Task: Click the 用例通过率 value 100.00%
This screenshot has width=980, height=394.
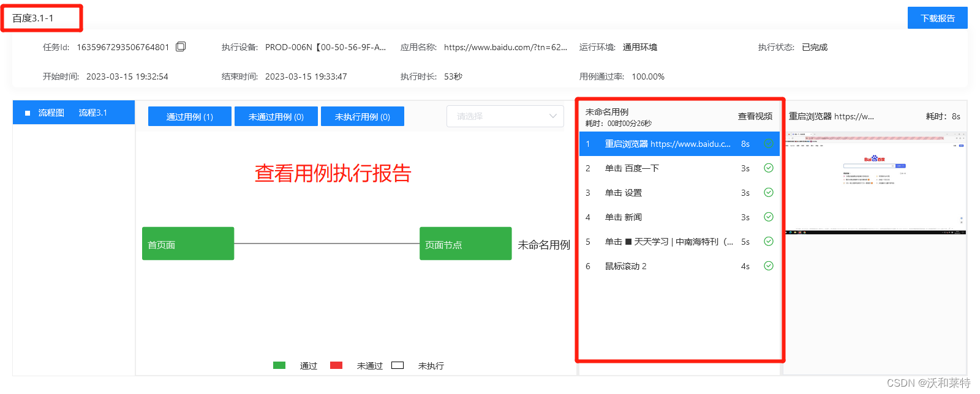Action: click(648, 76)
